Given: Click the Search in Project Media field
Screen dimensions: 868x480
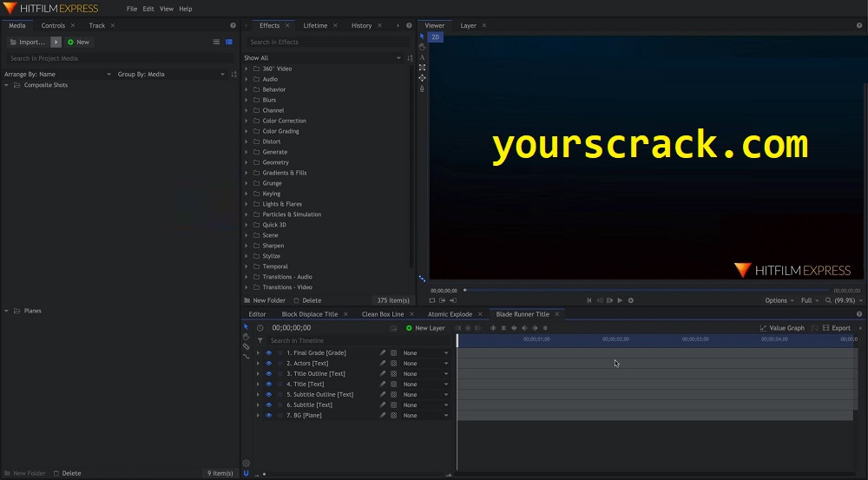Looking at the screenshot, I should [120, 58].
